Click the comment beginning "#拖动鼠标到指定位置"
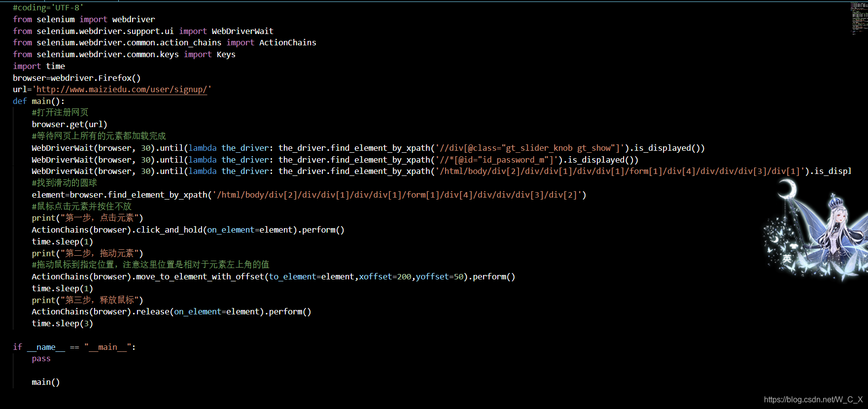The width and height of the screenshot is (868, 409). [x=150, y=265]
